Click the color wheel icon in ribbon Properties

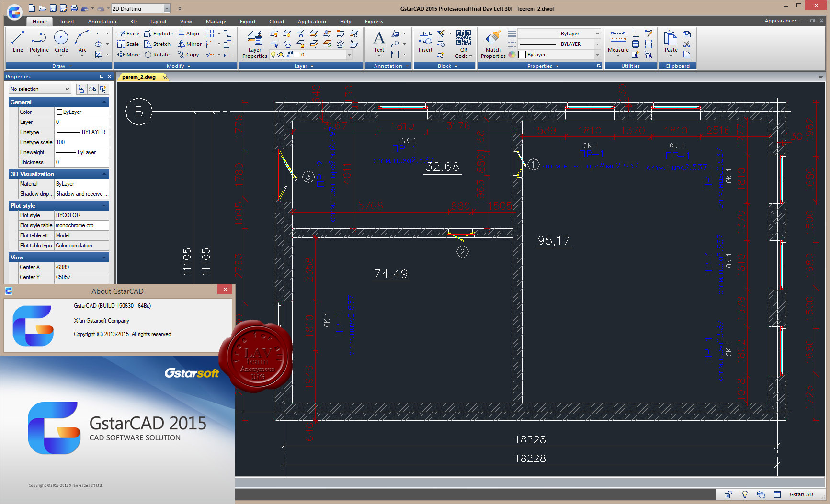pyautogui.click(x=512, y=55)
